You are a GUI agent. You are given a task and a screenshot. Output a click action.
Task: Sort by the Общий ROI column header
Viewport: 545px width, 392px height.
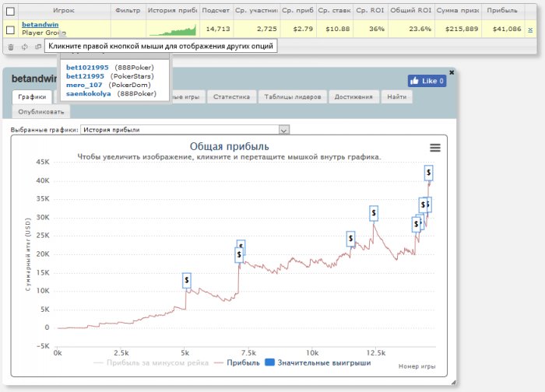pos(411,10)
